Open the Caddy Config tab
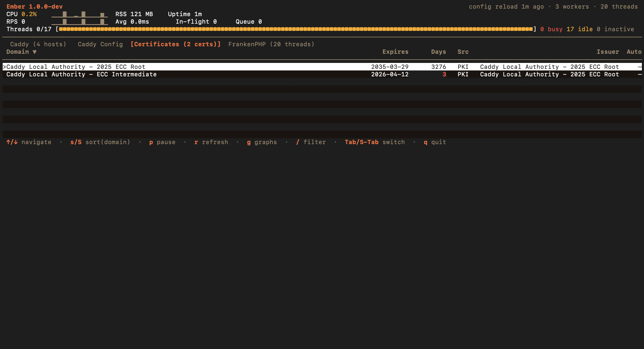Viewport: 644px width, 349px height. [100, 44]
